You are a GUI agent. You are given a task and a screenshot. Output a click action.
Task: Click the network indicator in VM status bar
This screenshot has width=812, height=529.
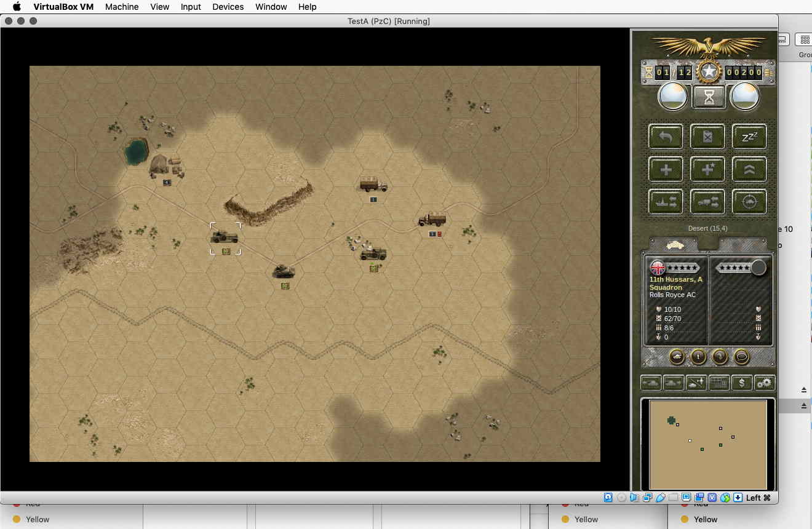(647, 498)
